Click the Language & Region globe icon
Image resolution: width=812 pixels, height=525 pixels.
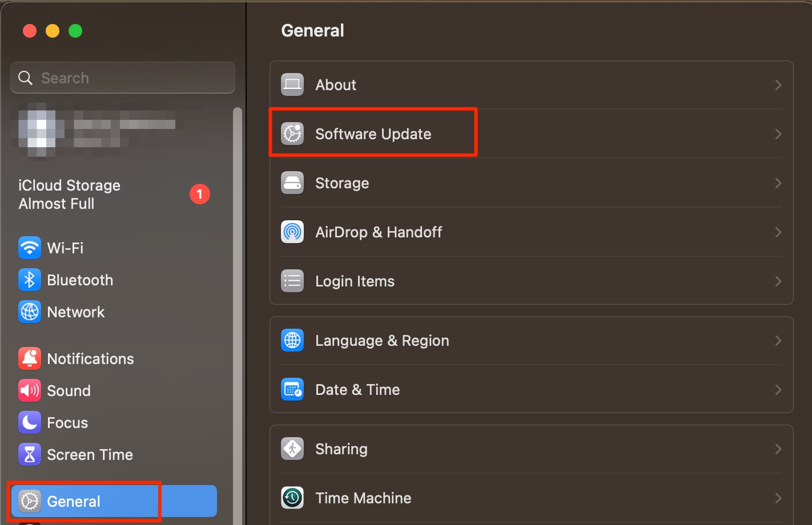[x=292, y=340]
